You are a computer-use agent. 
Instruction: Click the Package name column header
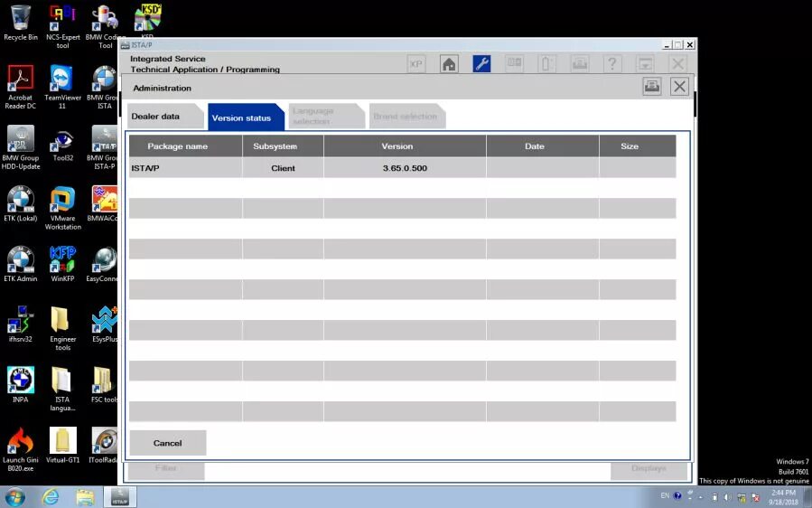click(x=185, y=146)
